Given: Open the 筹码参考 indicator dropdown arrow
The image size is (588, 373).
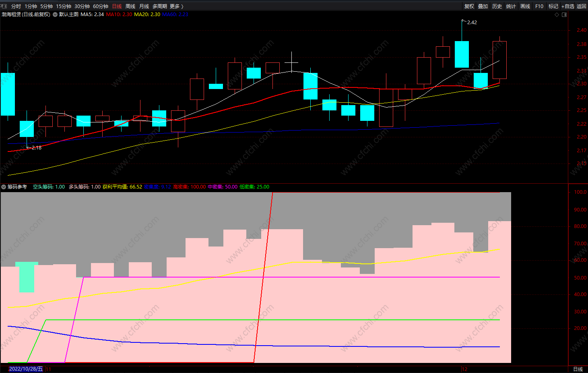Looking at the screenshot, I should click(4, 187).
